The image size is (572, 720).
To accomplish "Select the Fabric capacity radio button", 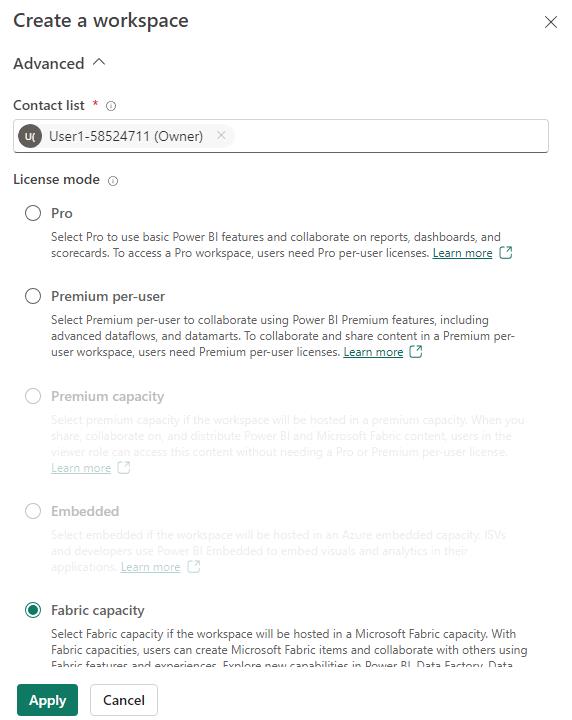I will coord(33,610).
